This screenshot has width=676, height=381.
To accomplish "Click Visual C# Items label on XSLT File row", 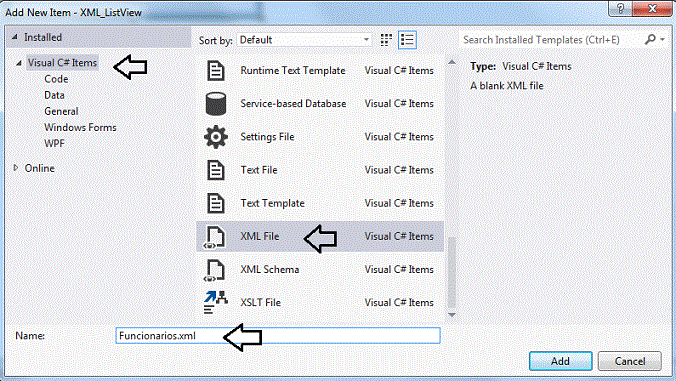I will [399, 303].
